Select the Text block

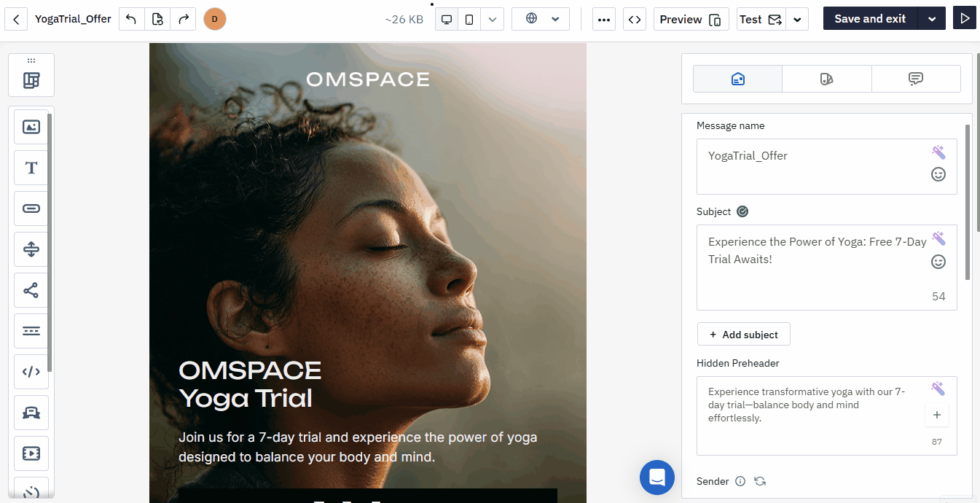pyautogui.click(x=31, y=168)
